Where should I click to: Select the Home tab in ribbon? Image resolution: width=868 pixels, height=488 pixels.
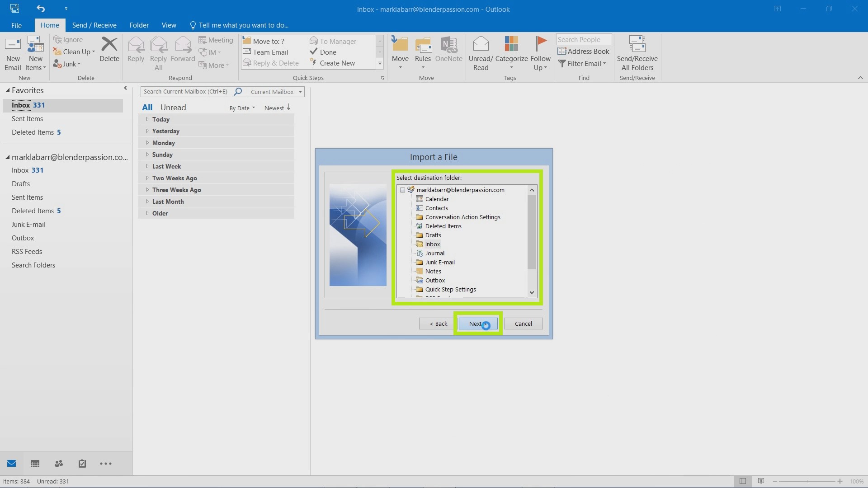[50, 25]
